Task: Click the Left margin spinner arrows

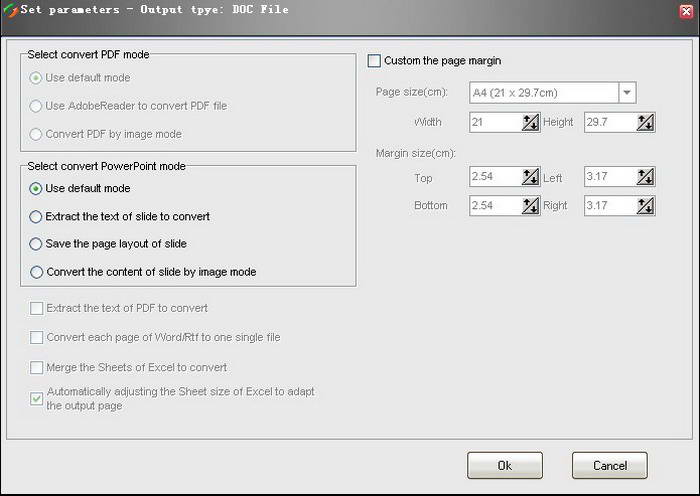Action: 645,177
